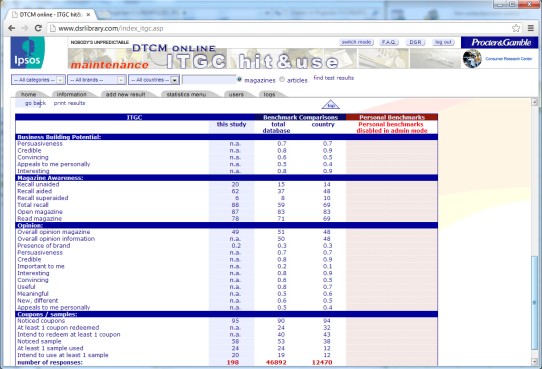542x369 pixels.
Task: Open the information tab
Action: pyautogui.click(x=72, y=94)
